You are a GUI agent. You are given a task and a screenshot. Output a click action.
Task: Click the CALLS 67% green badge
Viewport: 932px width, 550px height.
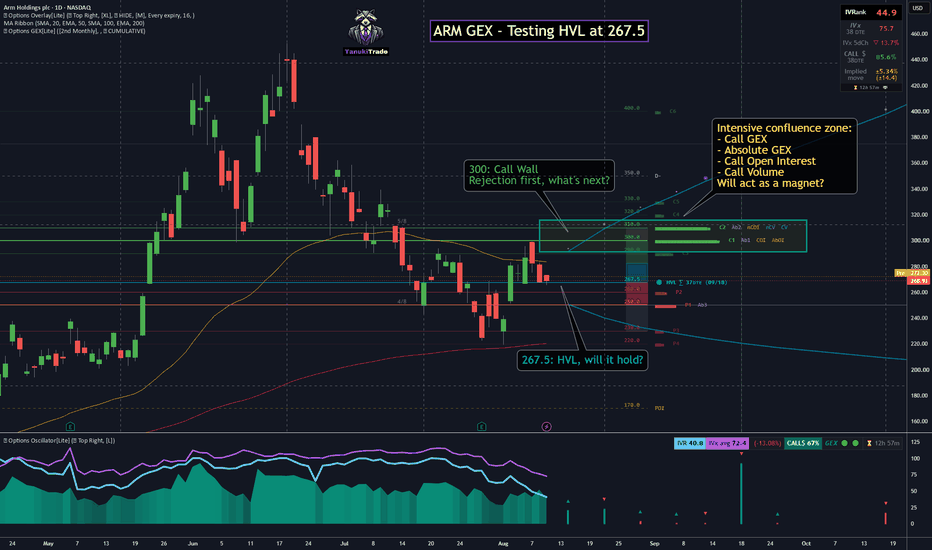click(802, 443)
